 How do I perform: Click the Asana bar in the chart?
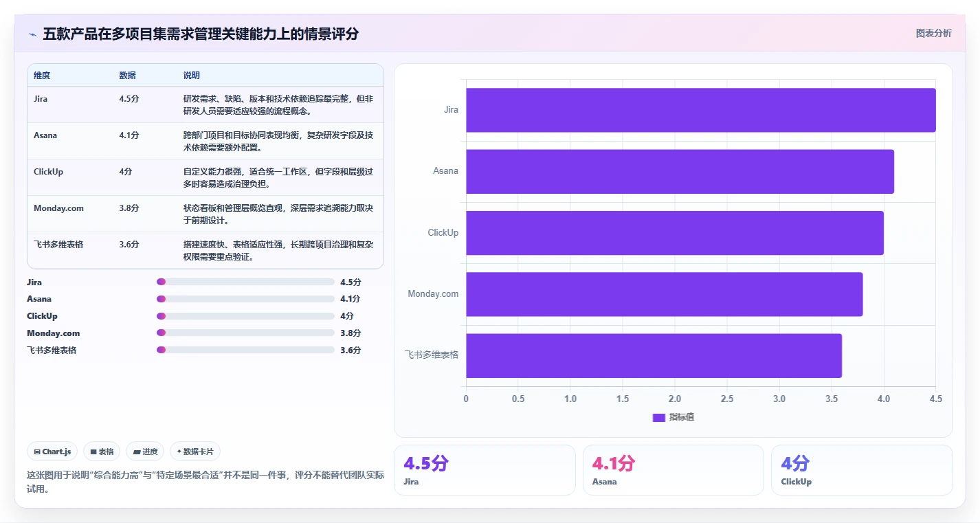[680, 171]
